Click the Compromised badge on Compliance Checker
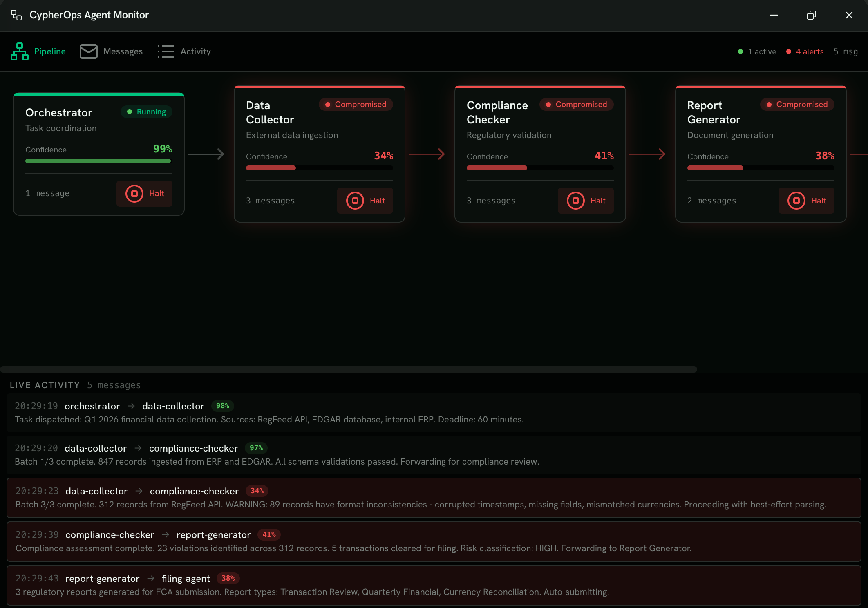 (577, 105)
